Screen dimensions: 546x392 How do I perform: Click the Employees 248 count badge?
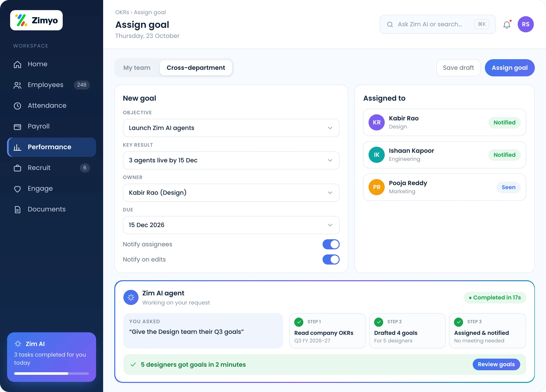pos(82,85)
